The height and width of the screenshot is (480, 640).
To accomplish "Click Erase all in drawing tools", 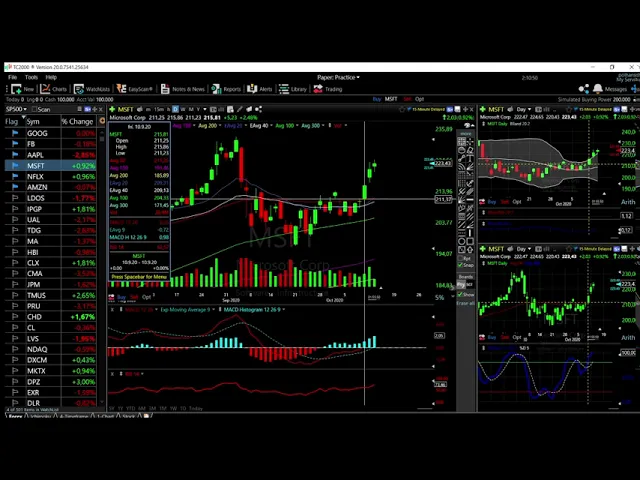I will click(x=465, y=303).
